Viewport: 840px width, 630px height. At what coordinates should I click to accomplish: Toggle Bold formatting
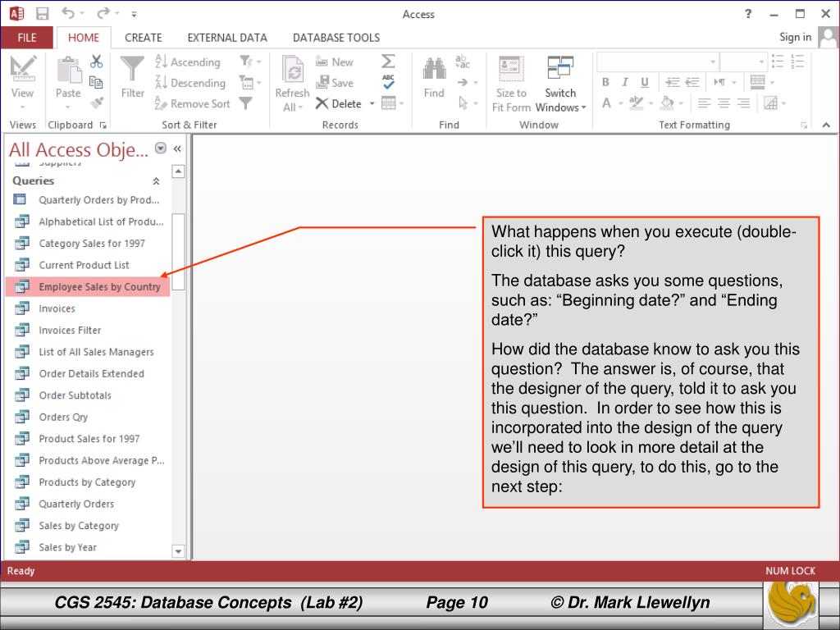point(605,82)
